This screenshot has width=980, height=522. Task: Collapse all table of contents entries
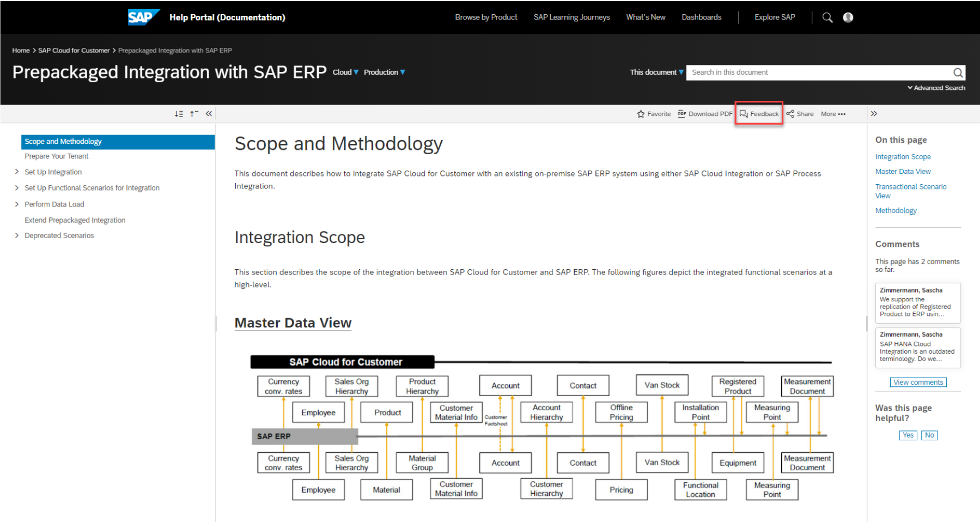pos(194,114)
